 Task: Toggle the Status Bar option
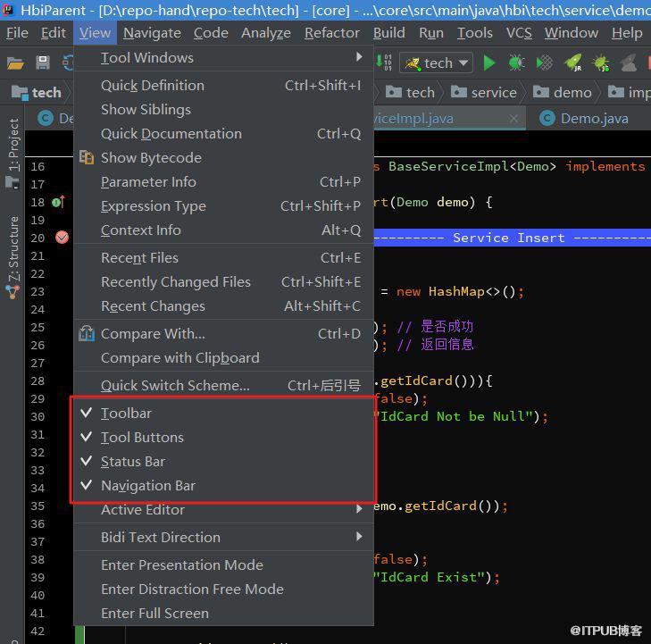coord(224,461)
